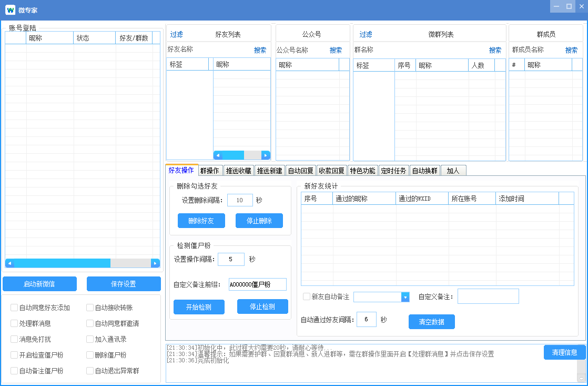Open the 自动换群 tab

tap(425, 171)
